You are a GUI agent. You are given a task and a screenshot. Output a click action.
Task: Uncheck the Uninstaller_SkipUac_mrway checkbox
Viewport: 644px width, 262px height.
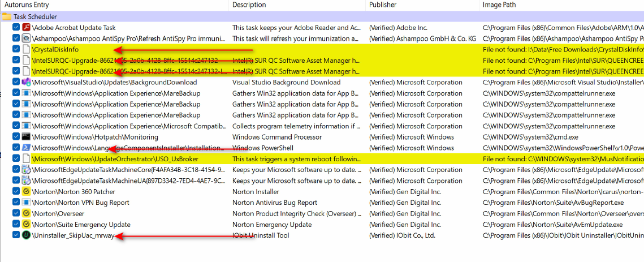[16, 235]
